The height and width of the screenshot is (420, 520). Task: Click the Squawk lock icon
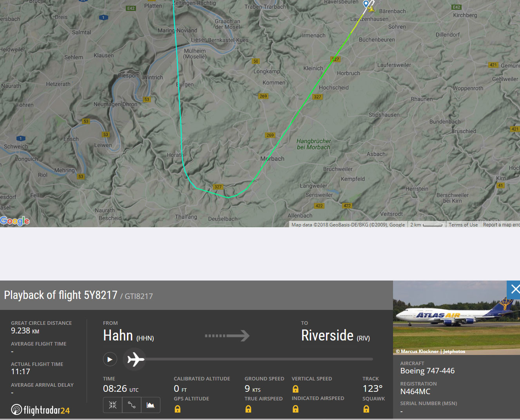pyautogui.click(x=366, y=409)
